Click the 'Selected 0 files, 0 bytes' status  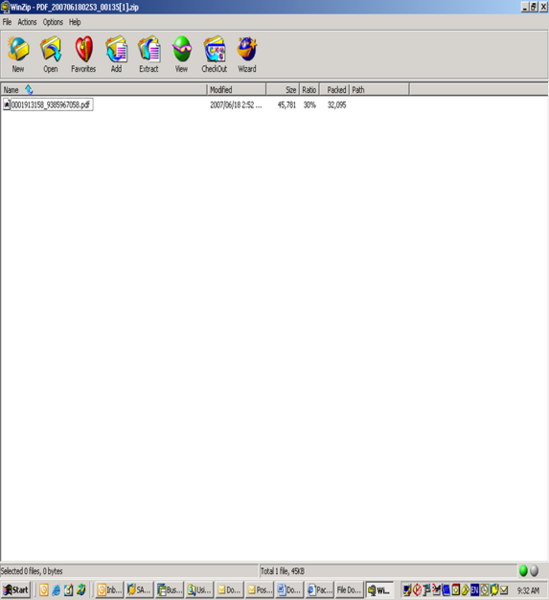[x=31, y=571]
